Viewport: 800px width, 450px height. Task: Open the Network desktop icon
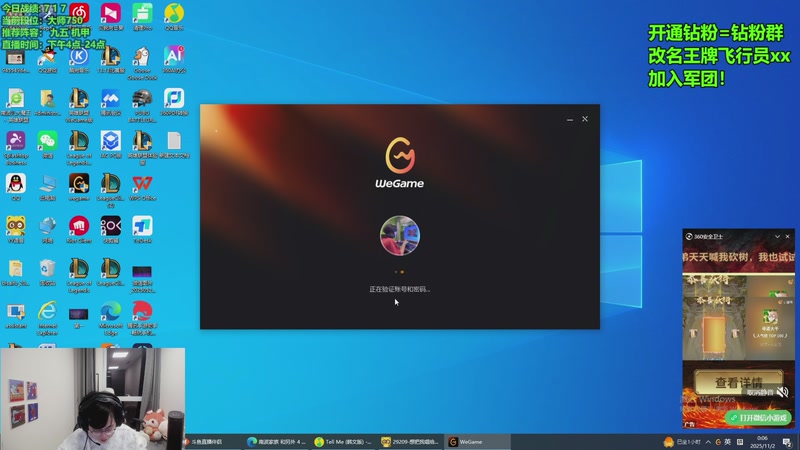pos(47,226)
